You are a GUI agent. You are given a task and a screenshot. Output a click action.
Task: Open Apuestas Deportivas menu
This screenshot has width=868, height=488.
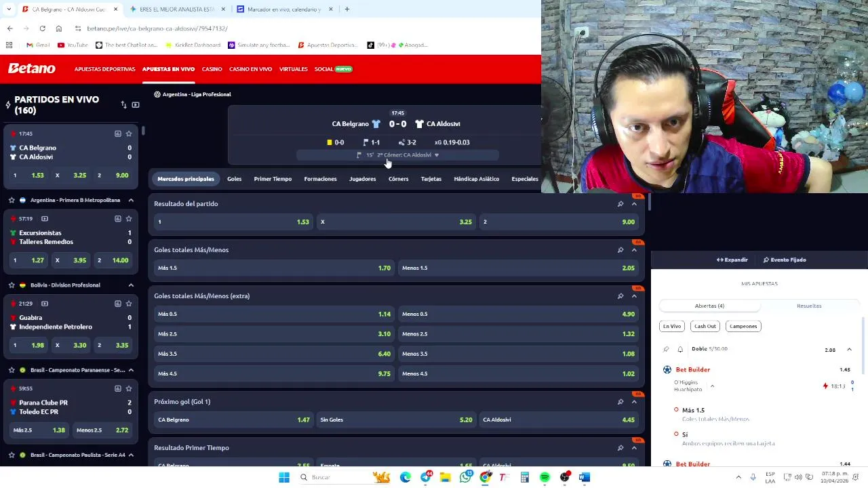(x=104, y=69)
